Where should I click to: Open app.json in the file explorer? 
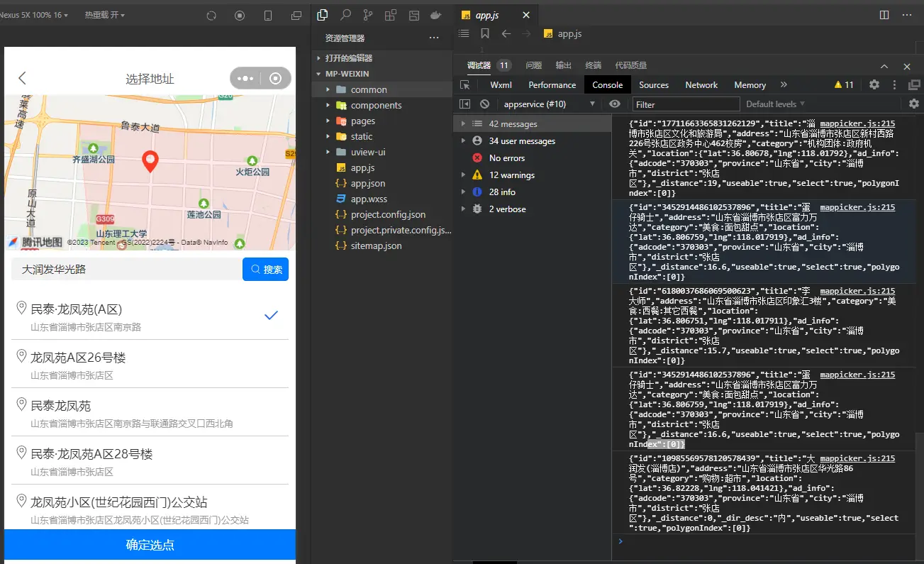coord(367,183)
